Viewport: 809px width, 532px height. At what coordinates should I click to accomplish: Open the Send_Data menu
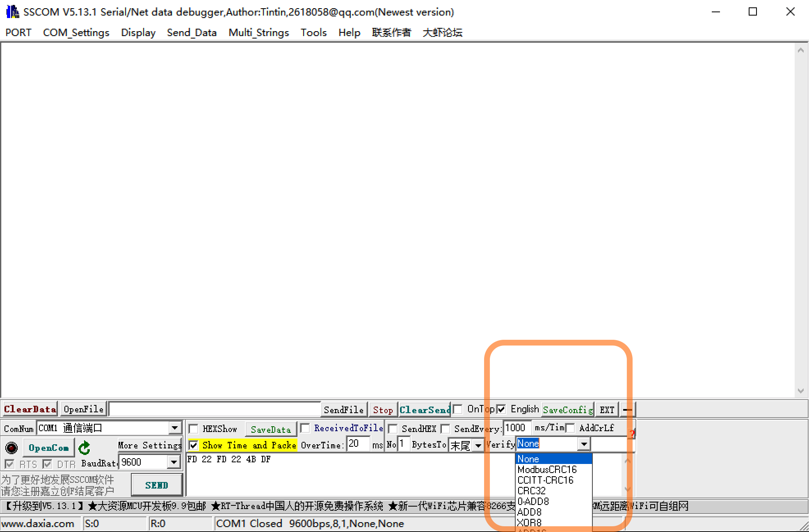[192, 32]
